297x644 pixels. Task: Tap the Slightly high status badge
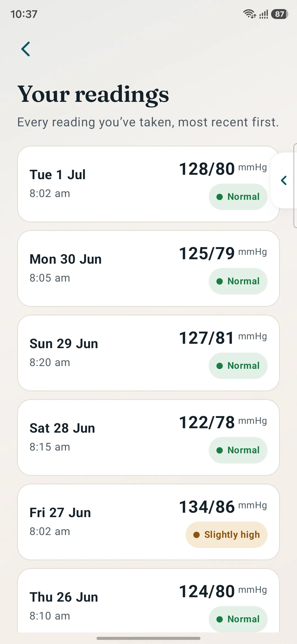(x=227, y=535)
